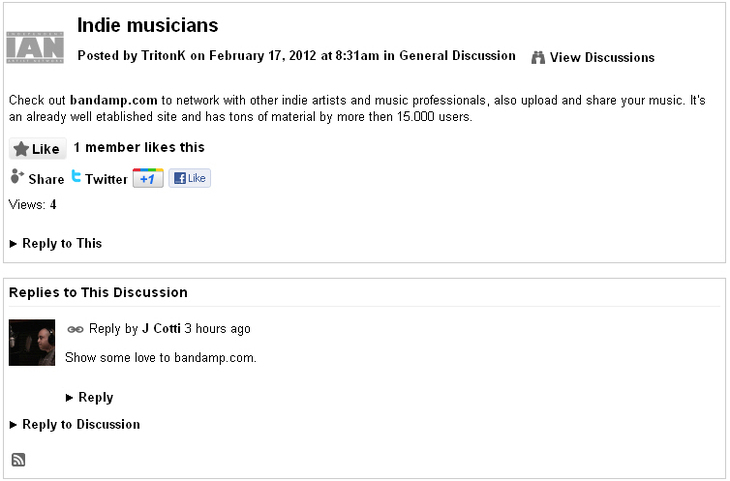Open the RSS feed icon
Viewport: 730px width, 481px height.
pos(18,460)
